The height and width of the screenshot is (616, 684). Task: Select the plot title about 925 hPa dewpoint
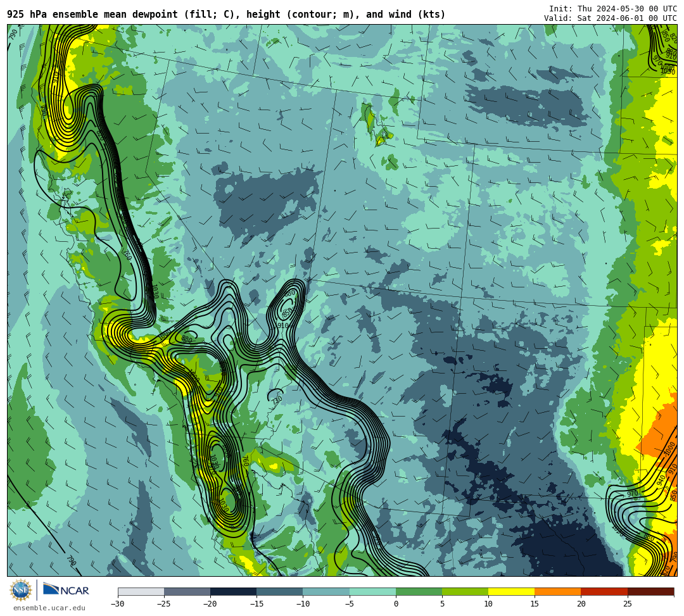pyautogui.click(x=226, y=15)
